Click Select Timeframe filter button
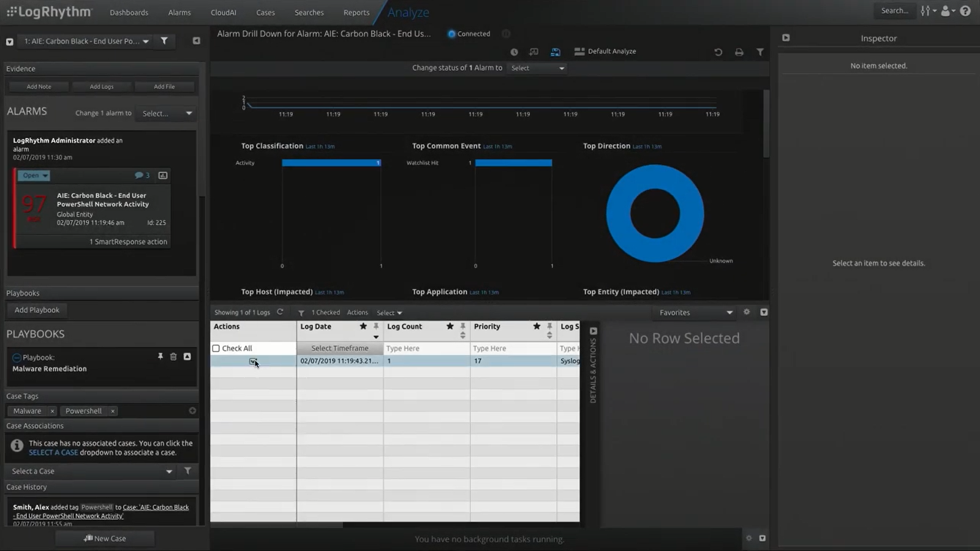 pos(340,348)
